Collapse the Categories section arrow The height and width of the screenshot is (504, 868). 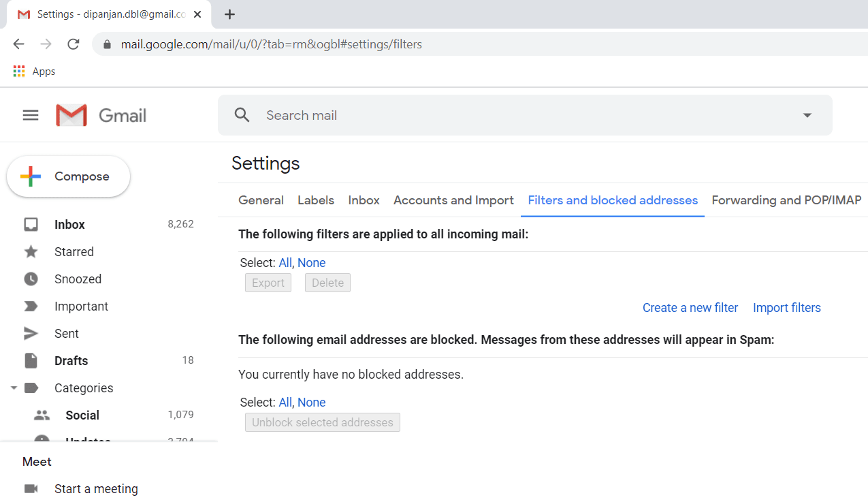[13, 388]
